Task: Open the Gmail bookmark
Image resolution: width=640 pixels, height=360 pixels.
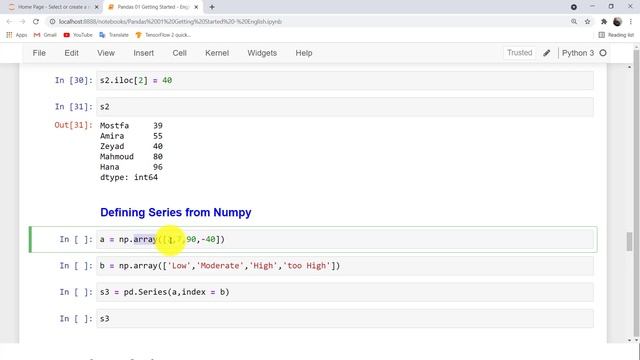Action: click(45, 35)
